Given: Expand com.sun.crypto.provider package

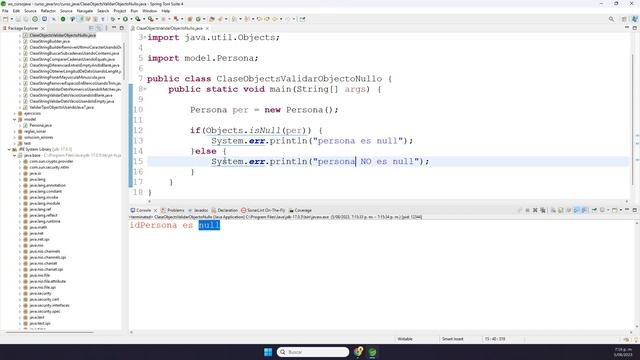Looking at the screenshot, I should tap(20, 162).
